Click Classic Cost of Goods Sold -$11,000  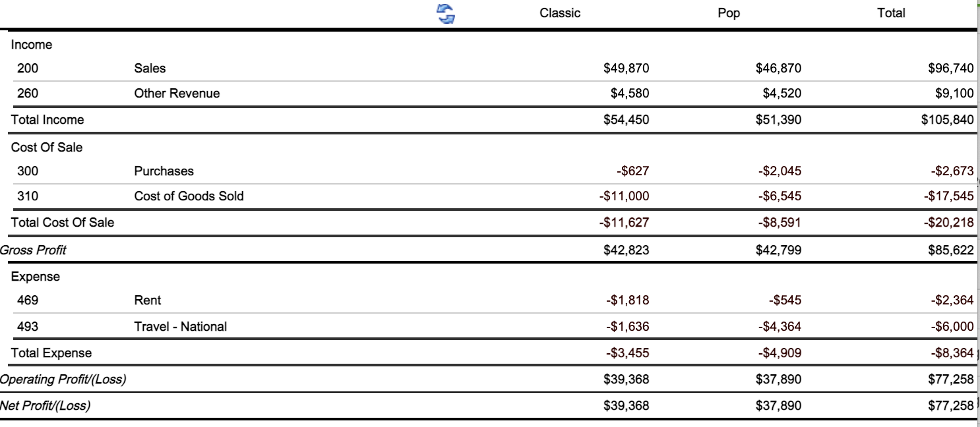click(624, 196)
